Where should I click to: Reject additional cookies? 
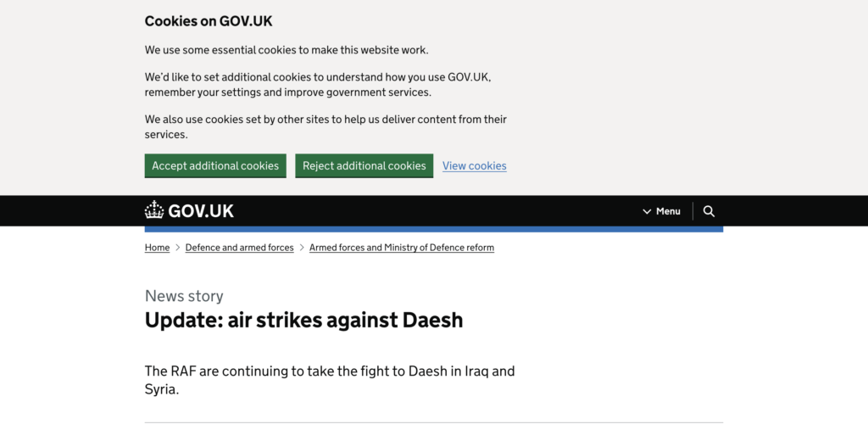tap(364, 165)
